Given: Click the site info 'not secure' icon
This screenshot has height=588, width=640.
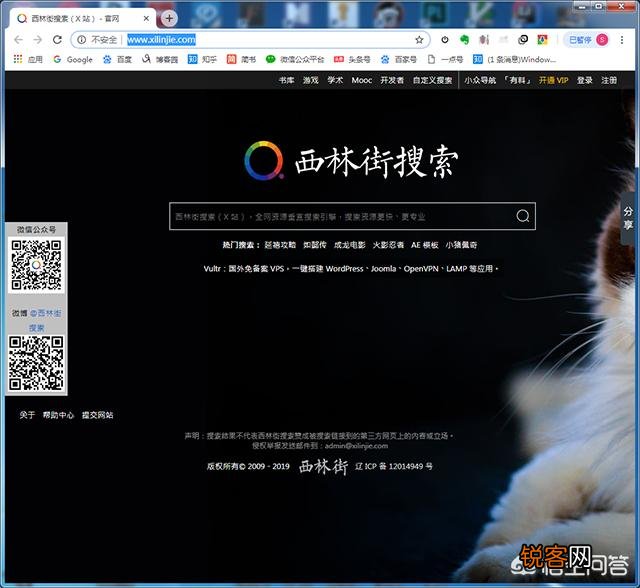Looking at the screenshot, I should pos(82,40).
